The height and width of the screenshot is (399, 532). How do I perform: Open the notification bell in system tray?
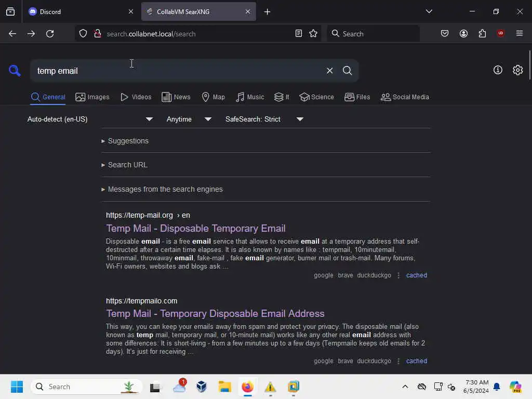(497, 387)
